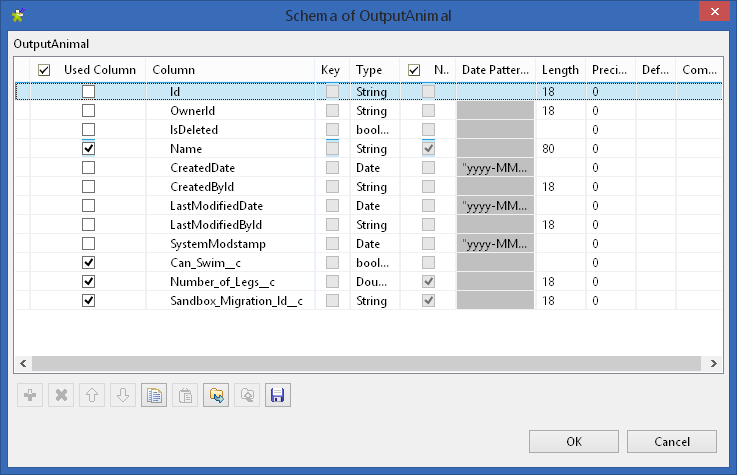Screen dimensions: 737x475
Task: Click the remove column X icon
Action: (61, 395)
